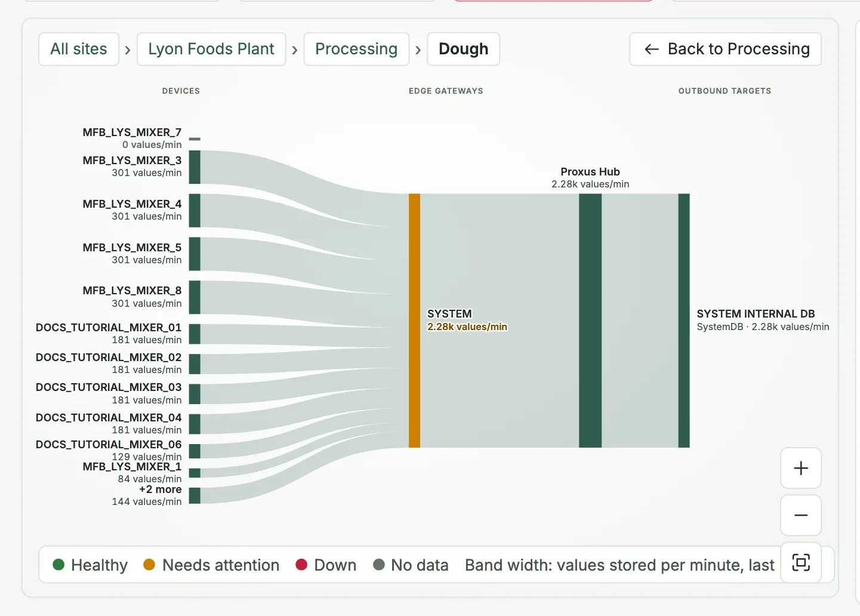Select DOCS_TUTORIAL_MIXER_01 device label

109,328
